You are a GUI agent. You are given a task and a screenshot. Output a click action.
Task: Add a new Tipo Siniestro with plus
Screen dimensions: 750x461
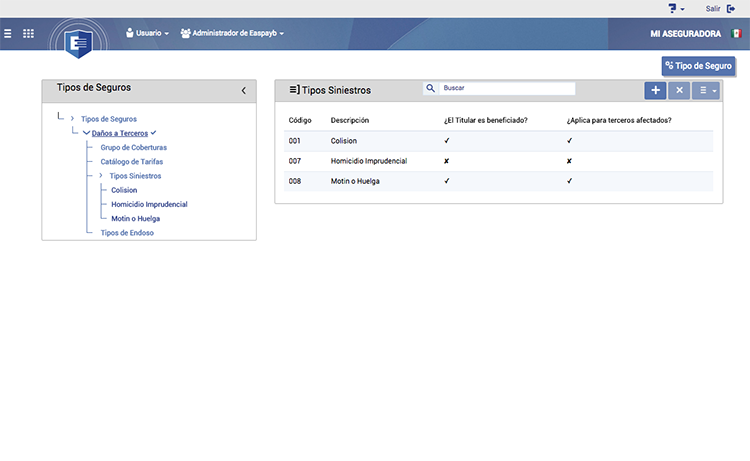655,90
